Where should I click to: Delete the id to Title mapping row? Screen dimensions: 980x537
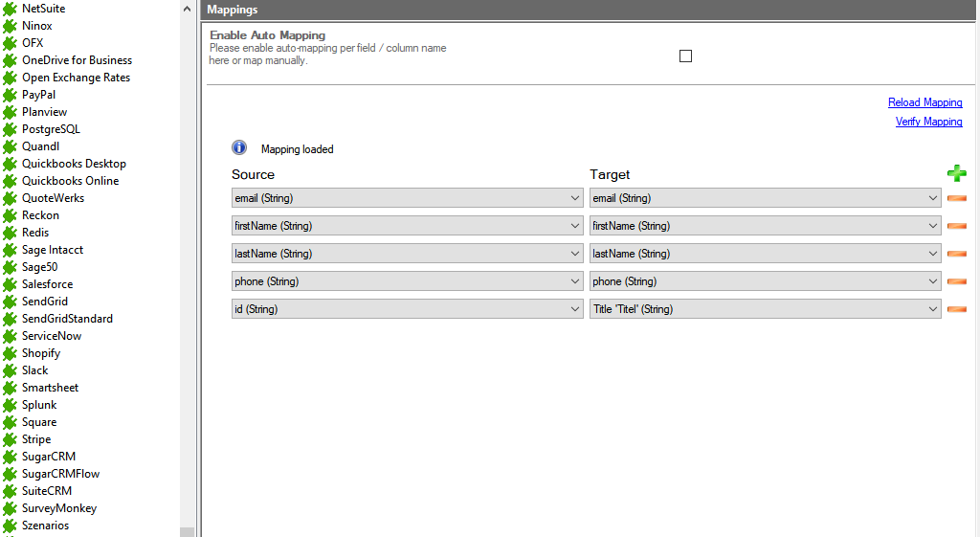tap(956, 309)
